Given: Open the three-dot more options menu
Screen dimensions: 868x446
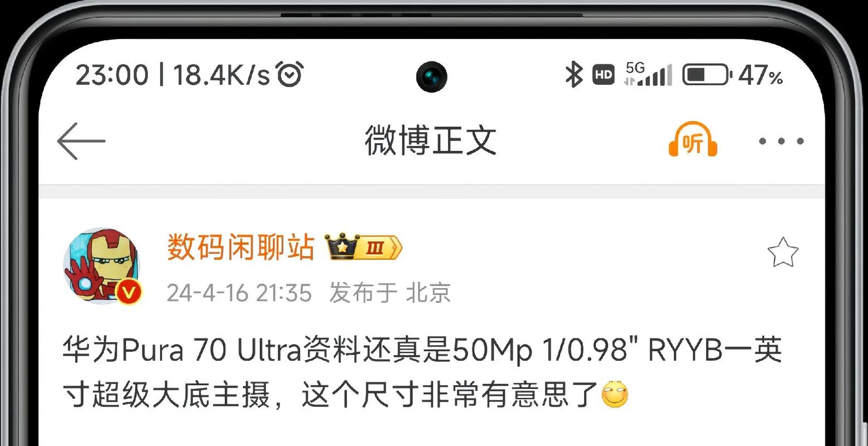Looking at the screenshot, I should point(781,142).
